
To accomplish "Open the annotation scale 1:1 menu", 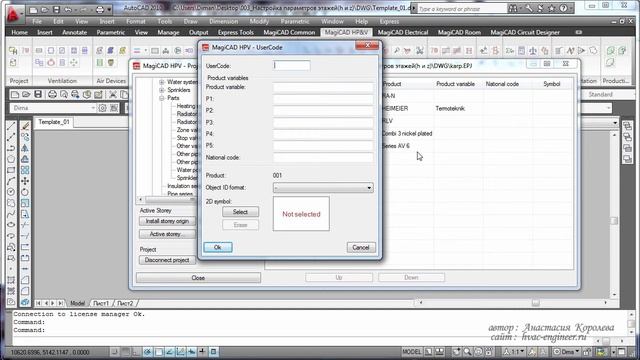I will [514, 352].
